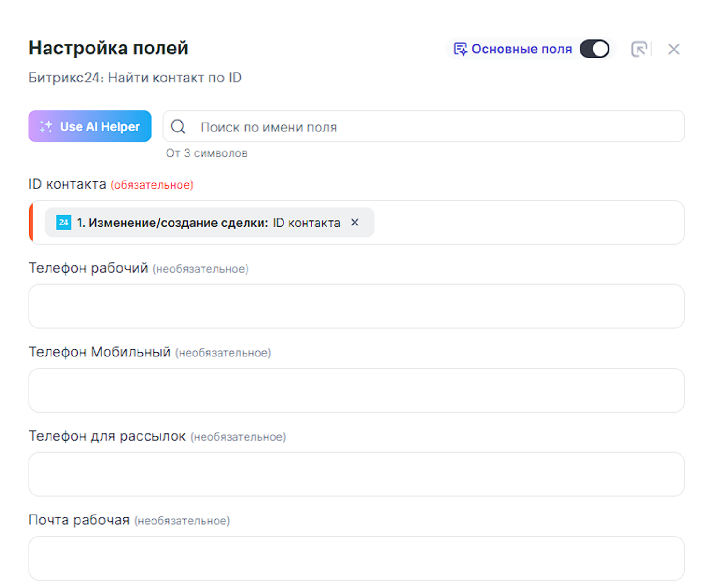This screenshot has height=588, width=711.
Task: Click the Битрикс24: Найти контакт по ID subtitle
Action: [135, 78]
